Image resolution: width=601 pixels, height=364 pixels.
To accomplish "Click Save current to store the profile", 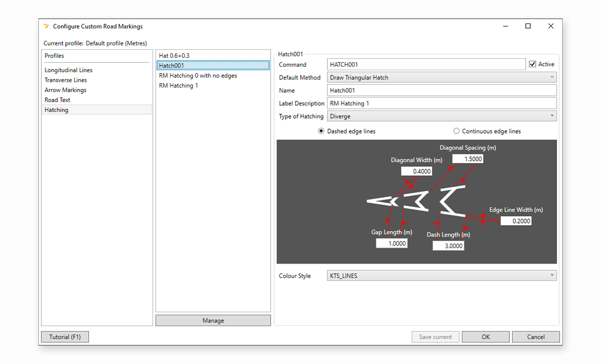I will click(x=435, y=337).
